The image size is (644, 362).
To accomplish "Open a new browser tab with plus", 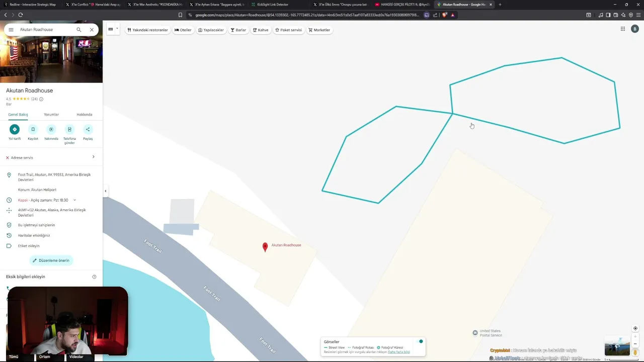I will click(500, 5).
